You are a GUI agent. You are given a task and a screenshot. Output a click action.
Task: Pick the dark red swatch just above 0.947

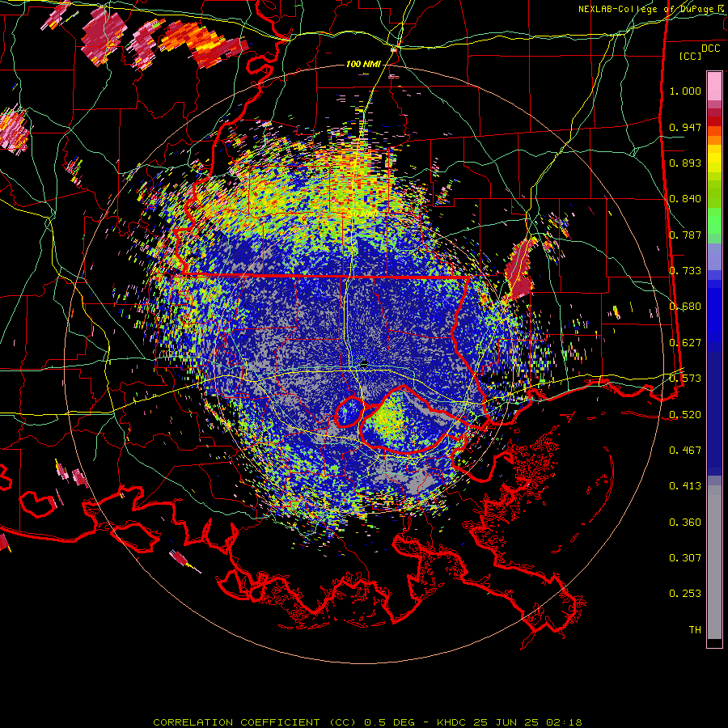tap(714, 121)
